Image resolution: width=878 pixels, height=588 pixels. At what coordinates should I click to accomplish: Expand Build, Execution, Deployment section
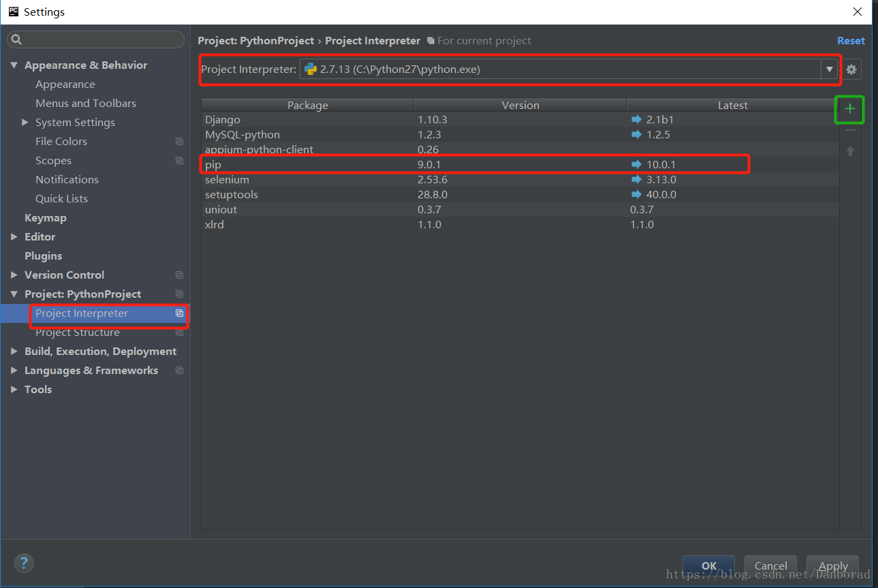14,352
